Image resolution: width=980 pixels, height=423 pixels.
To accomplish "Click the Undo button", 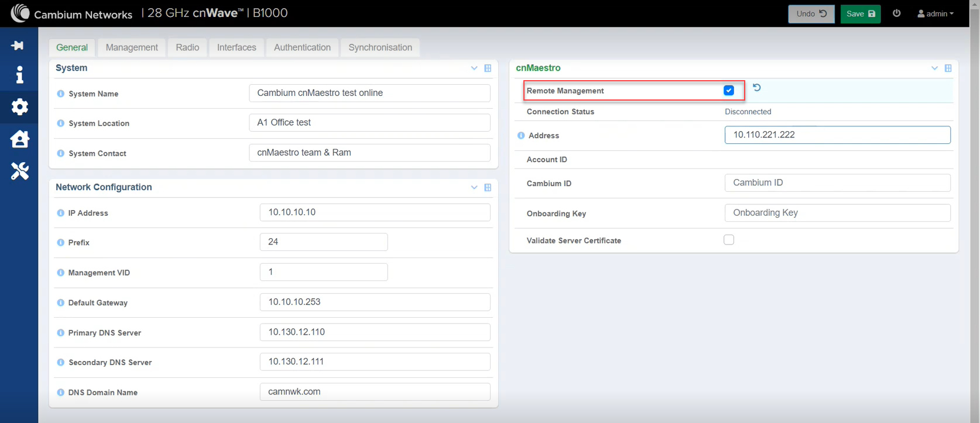I will point(811,13).
